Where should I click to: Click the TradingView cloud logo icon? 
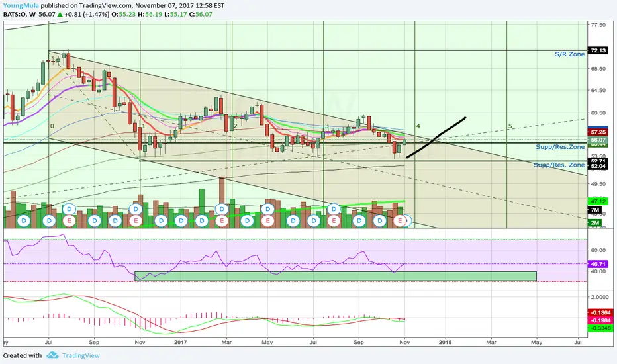[x=52, y=355]
